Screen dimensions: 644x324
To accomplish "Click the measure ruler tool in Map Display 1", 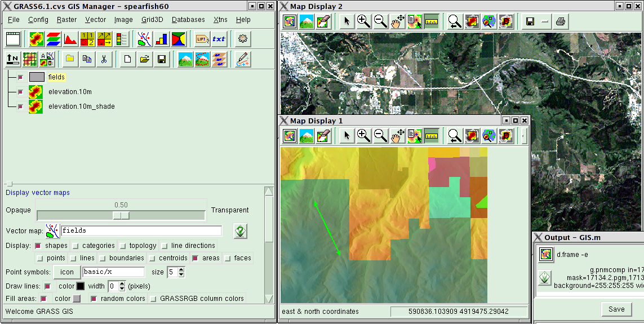I will (432, 135).
